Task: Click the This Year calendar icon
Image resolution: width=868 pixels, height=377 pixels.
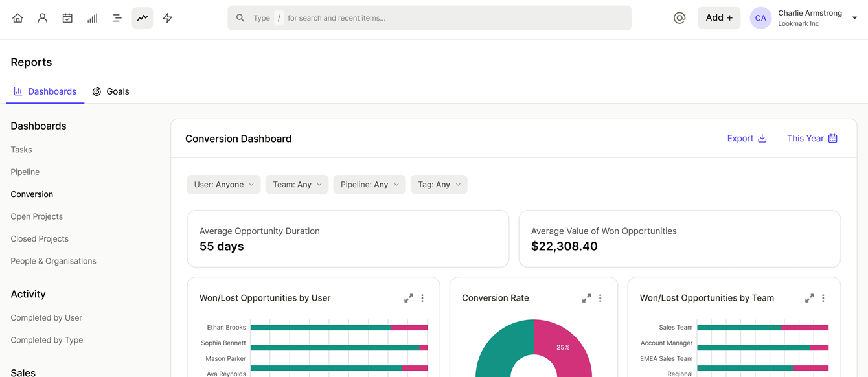Action: click(x=833, y=138)
